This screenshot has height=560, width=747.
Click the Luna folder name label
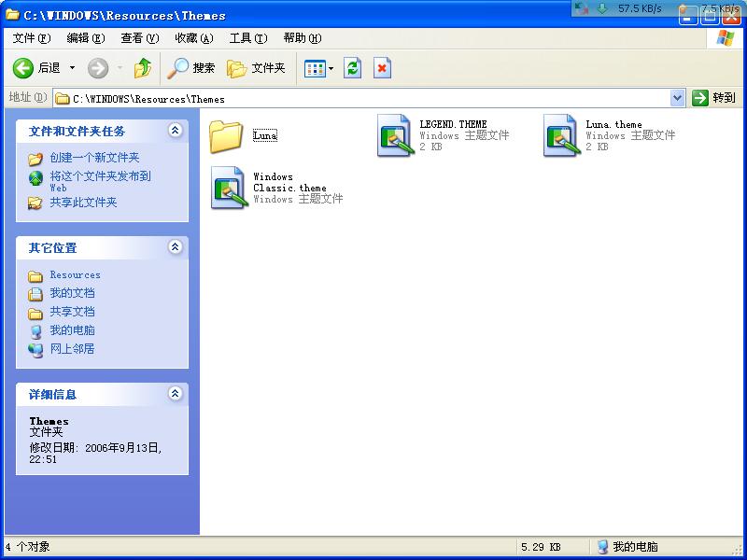pos(265,135)
